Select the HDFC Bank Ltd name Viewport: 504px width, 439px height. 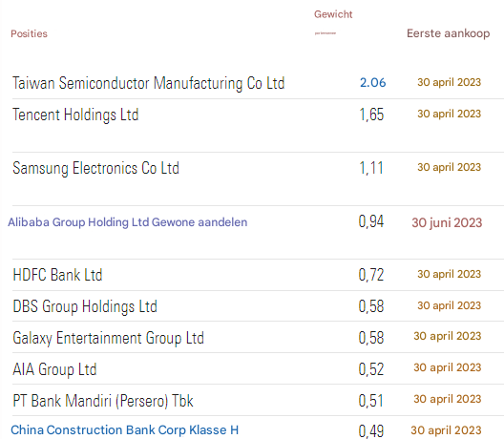[57, 275]
